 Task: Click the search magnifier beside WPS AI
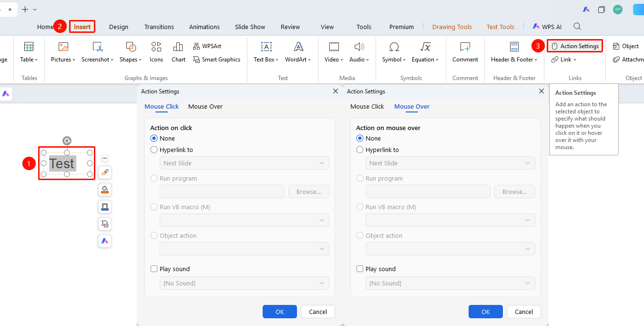pos(577,26)
